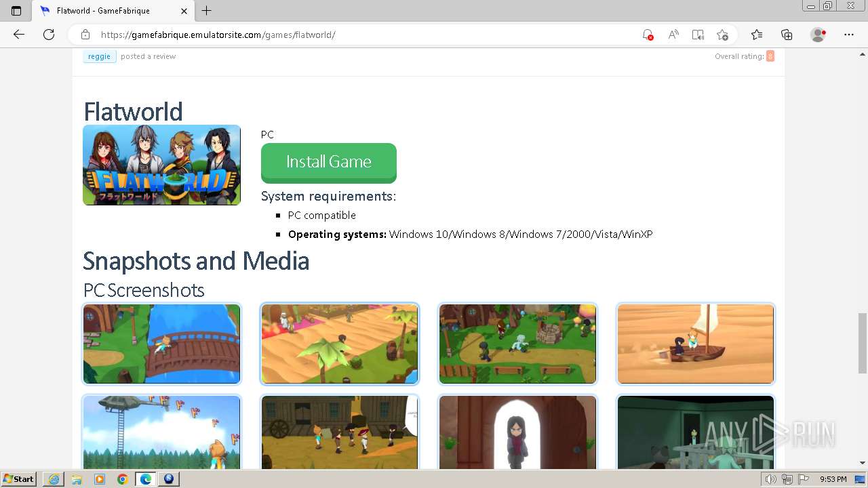Image resolution: width=868 pixels, height=488 pixels.
Task: Launch Google Chrome from taskbar
Action: 123,479
